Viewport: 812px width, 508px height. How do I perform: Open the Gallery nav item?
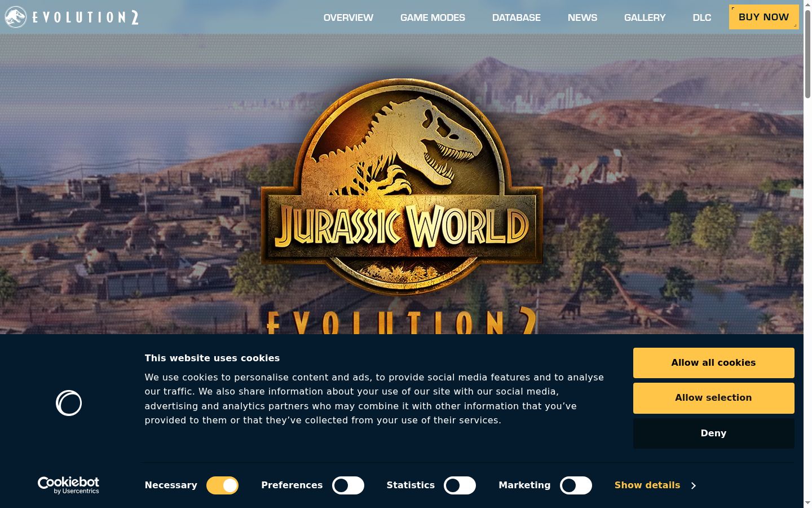[645, 17]
